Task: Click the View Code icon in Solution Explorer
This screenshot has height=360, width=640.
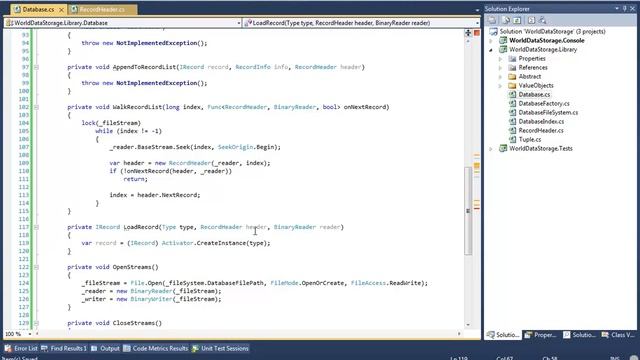Action: pos(531,20)
